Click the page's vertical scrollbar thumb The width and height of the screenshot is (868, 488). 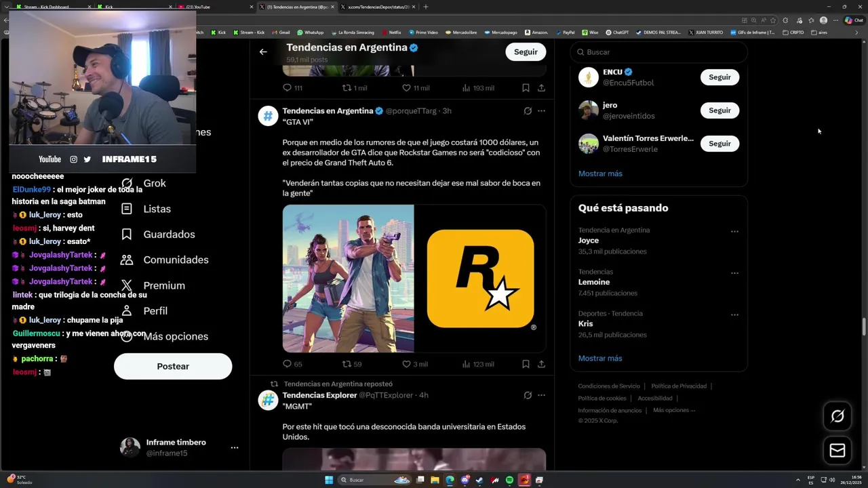click(x=864, y=326)
